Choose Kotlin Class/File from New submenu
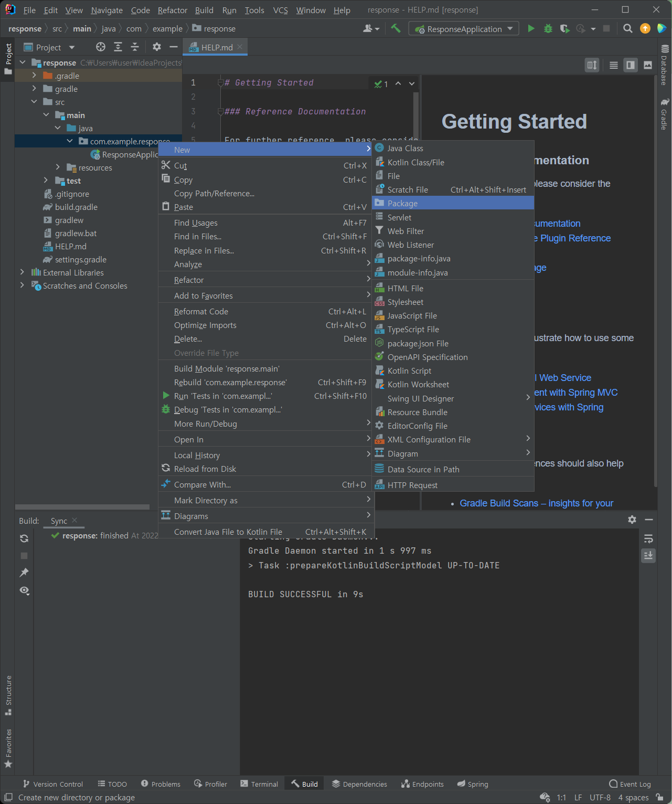 (x=453, y=162)
